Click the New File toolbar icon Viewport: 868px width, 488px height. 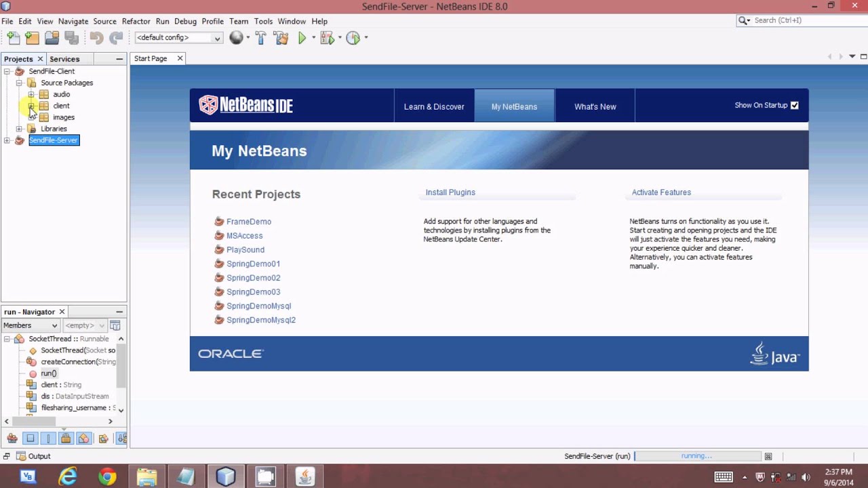coord(12,38)
